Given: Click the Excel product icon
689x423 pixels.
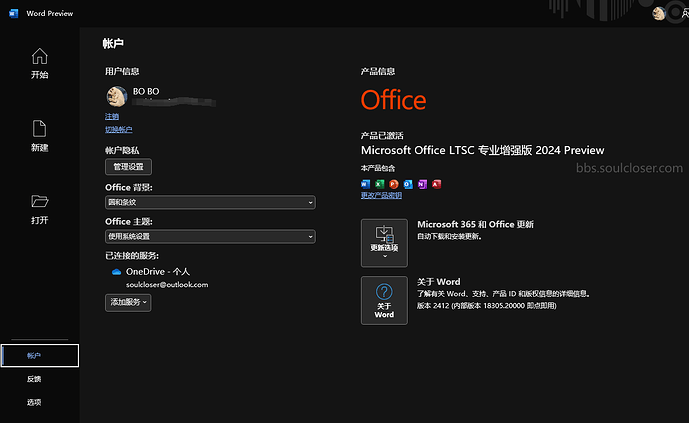Looking at the screenshot, I should 379,184.
